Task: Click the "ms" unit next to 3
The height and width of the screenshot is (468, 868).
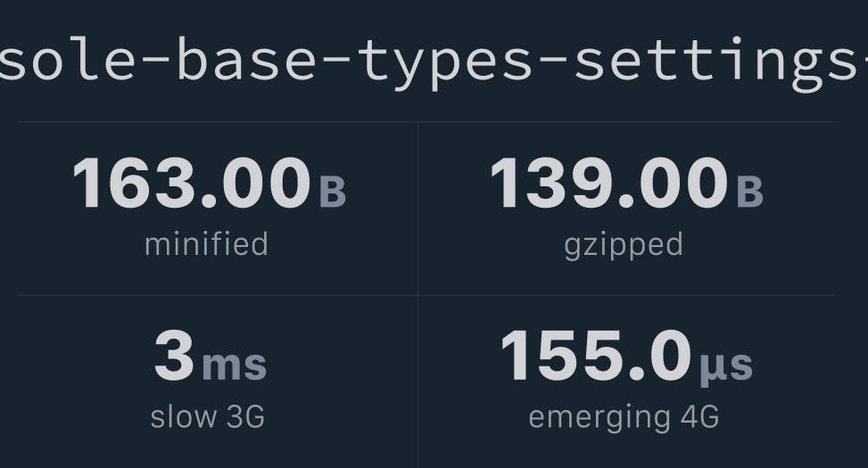Action: (234, 364)
